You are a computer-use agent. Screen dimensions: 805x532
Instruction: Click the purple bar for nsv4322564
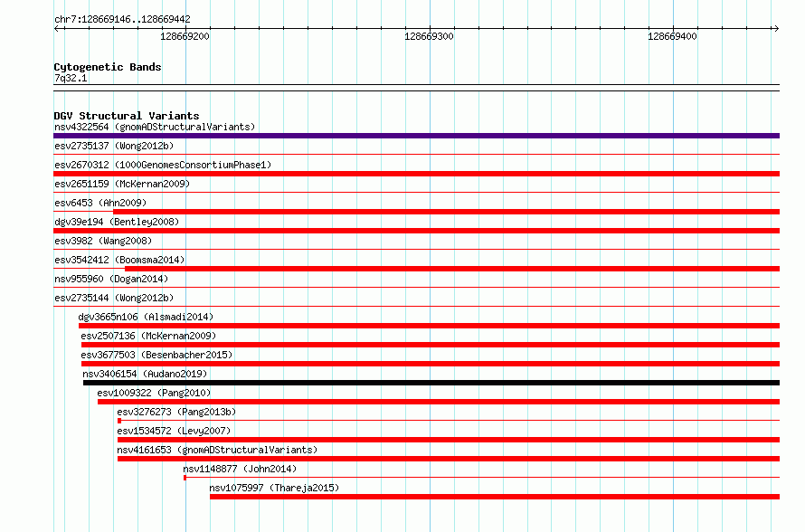pos(416,136)
